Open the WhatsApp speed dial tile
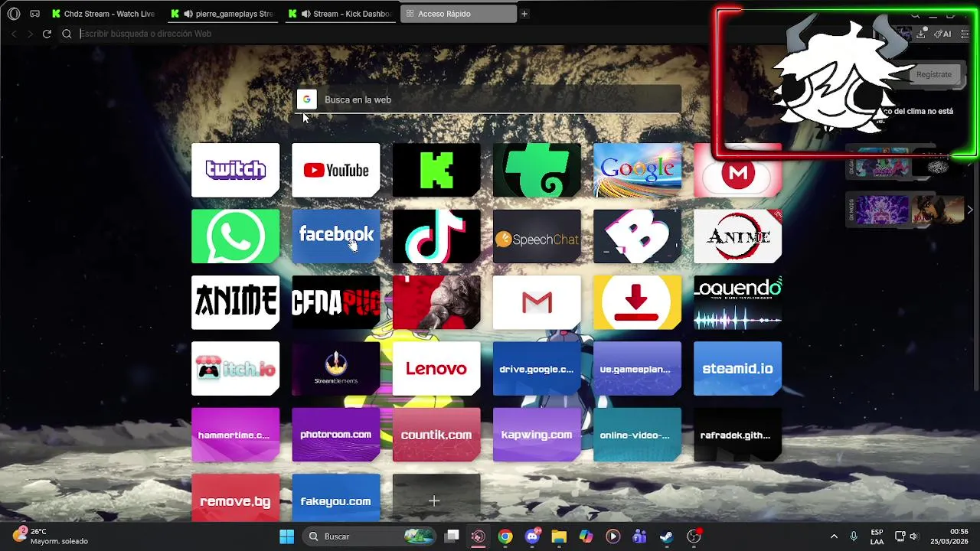This screenshot has width=980, height=551. tap(235, 236)
